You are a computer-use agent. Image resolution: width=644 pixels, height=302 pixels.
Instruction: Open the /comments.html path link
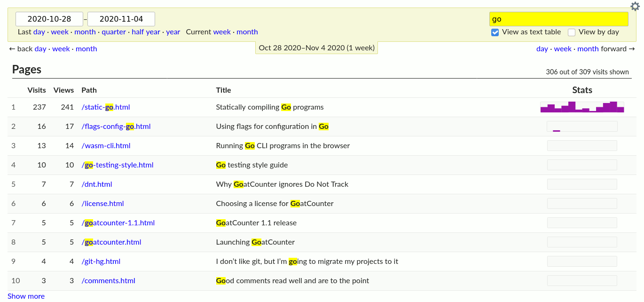(109, 281)
